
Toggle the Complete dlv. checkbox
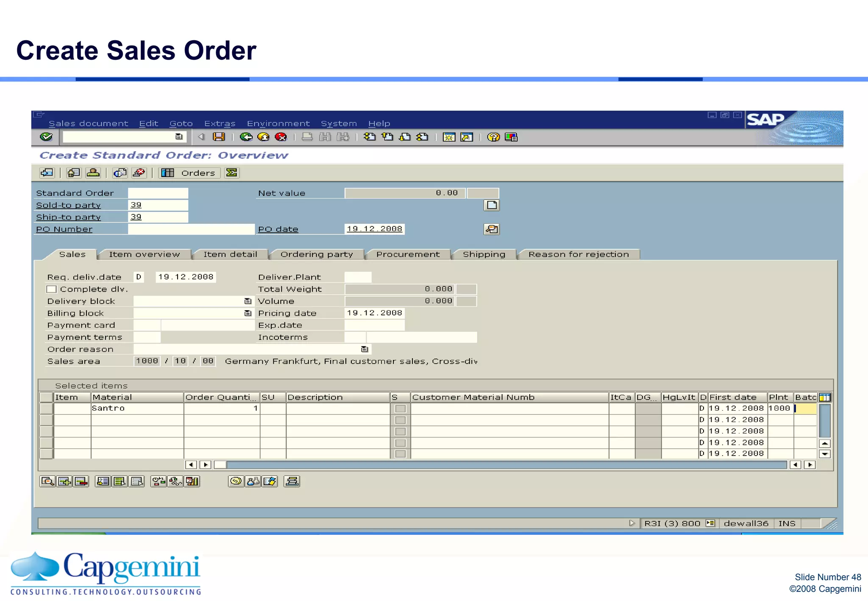[x=51, y=289]
